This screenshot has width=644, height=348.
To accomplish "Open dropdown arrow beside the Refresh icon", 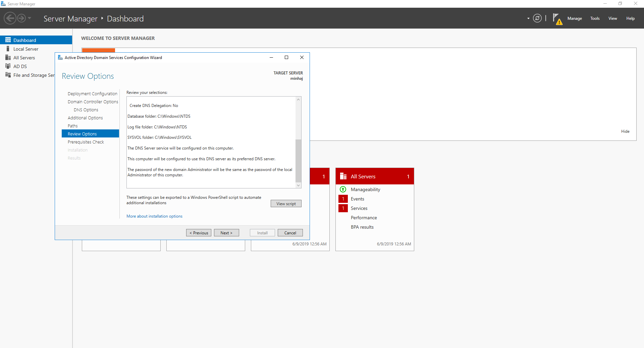I will (528, 18).
